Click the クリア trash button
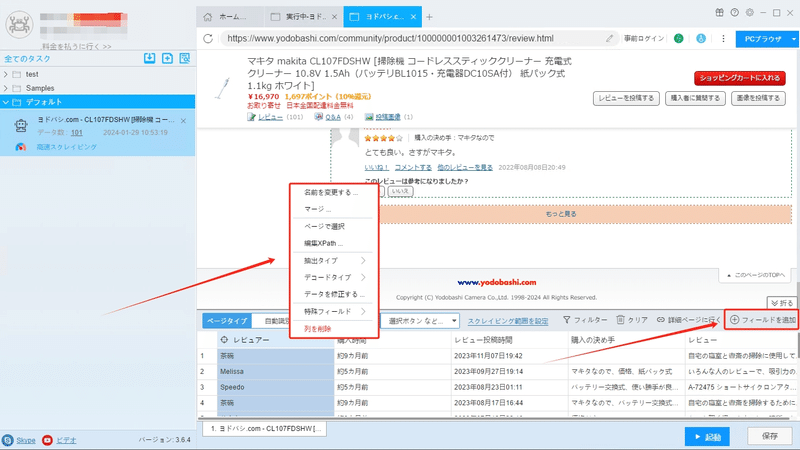Viewport: 800px width, 450px height. point(632,320)
